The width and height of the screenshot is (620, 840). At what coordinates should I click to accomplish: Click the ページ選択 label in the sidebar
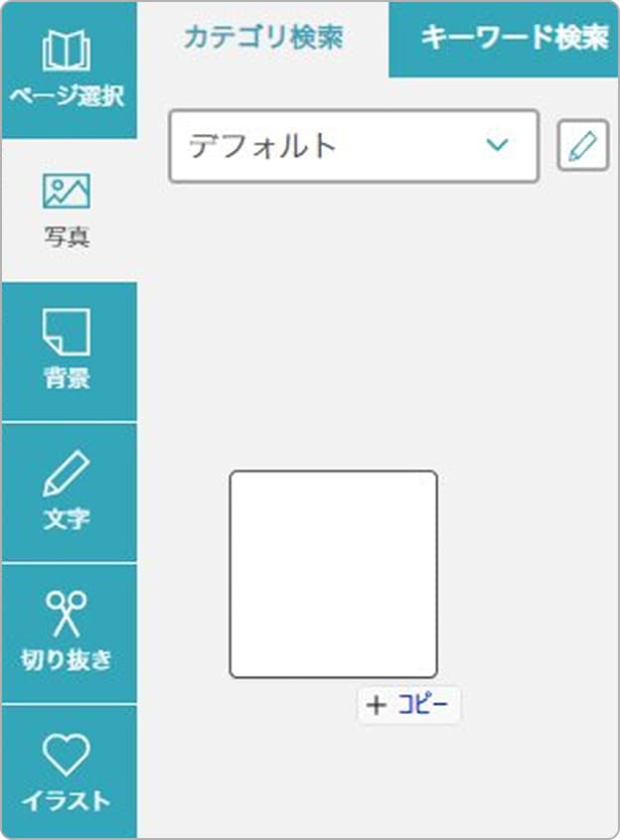[x=68, y=97]
